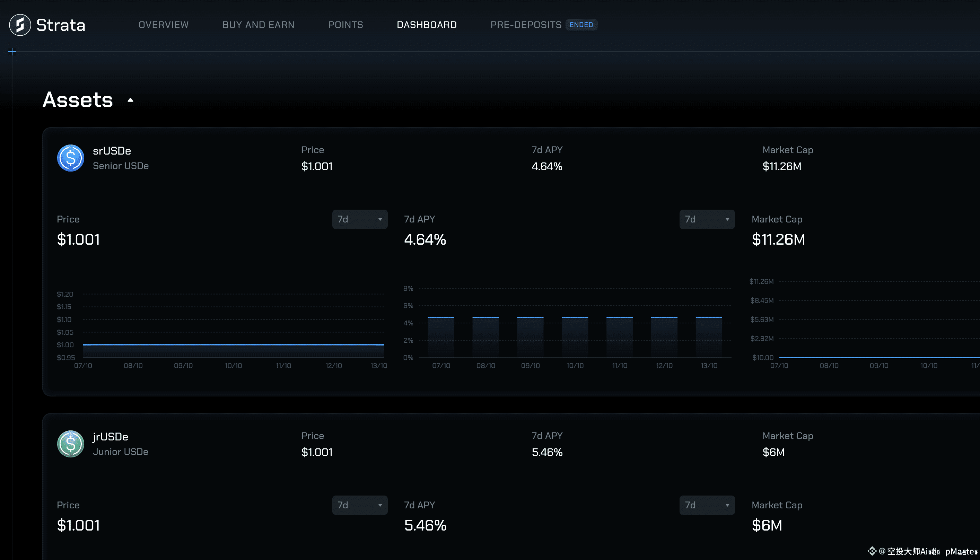
Task: Click the Strata brand name text
Action: click(61, 25)
